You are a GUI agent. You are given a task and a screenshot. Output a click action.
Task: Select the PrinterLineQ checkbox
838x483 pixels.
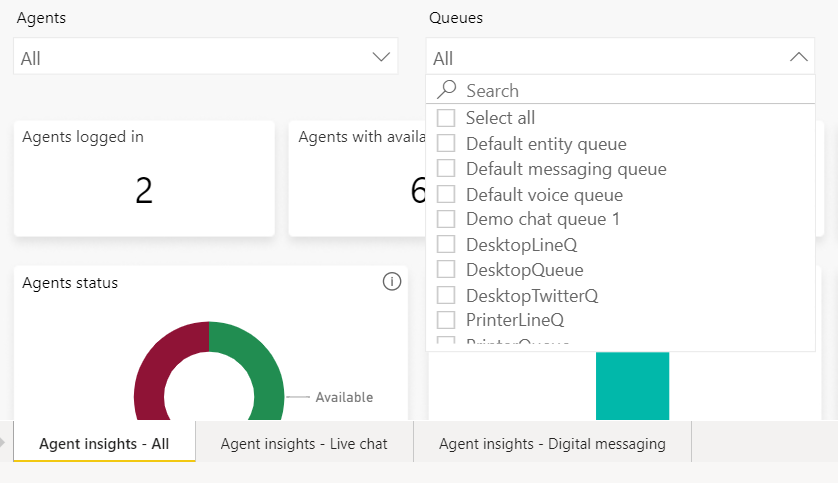[x=446, y=320]
